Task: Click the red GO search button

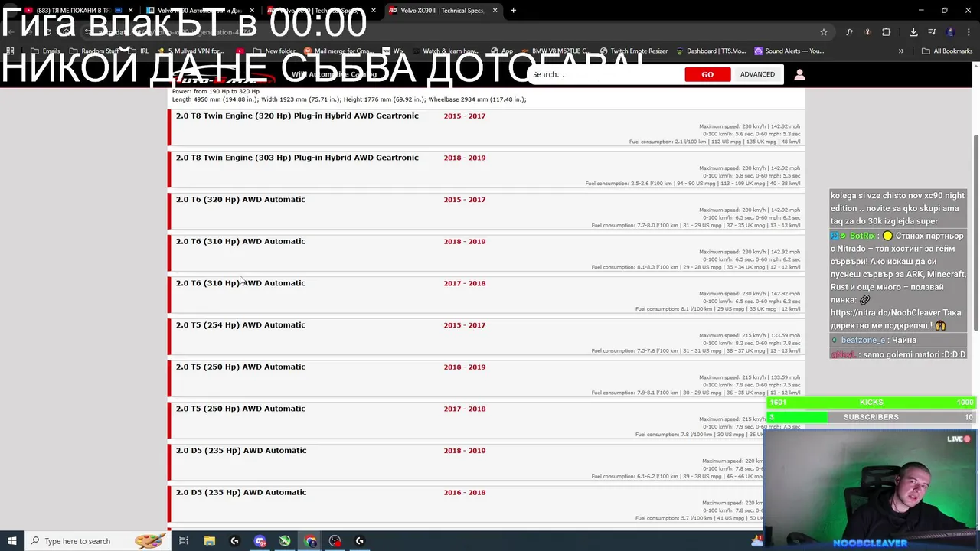Action: pos(707,74)
